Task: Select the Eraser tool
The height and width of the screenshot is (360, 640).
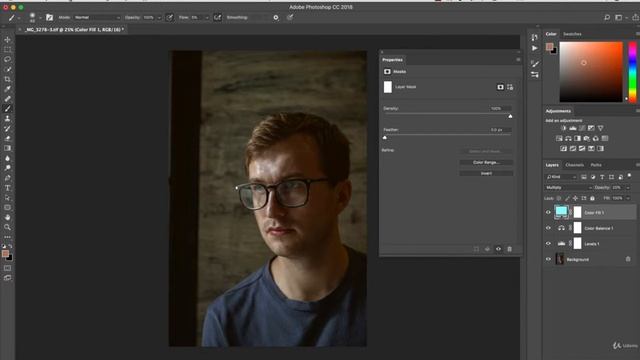Action: coord(7,138)
